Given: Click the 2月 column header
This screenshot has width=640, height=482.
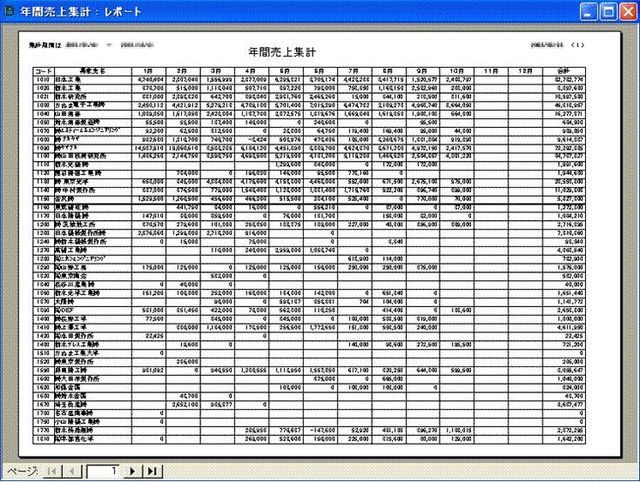Looking at the screenshot, I should tap(183, 71).
